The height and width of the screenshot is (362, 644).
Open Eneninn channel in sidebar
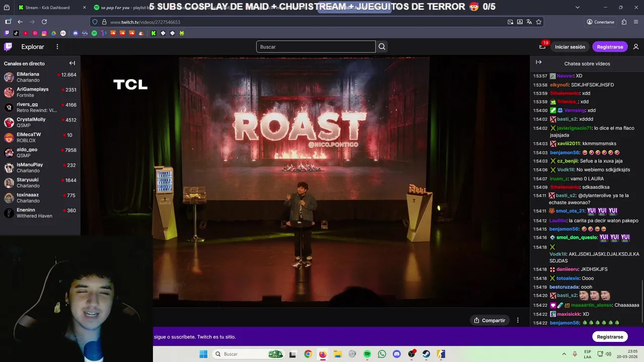(x=40, y=213)
